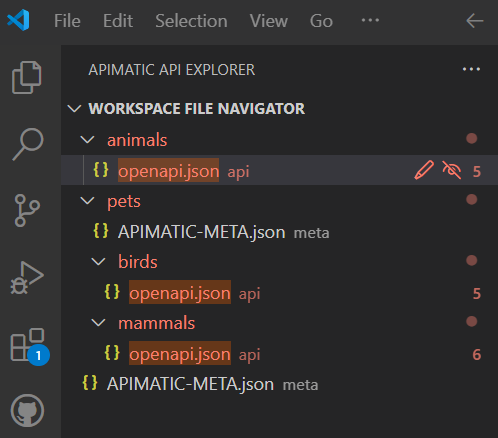Open the Extensions view with badge
Image resolution: width=498 pixels, height=438 pixels.
pos(30,347)
